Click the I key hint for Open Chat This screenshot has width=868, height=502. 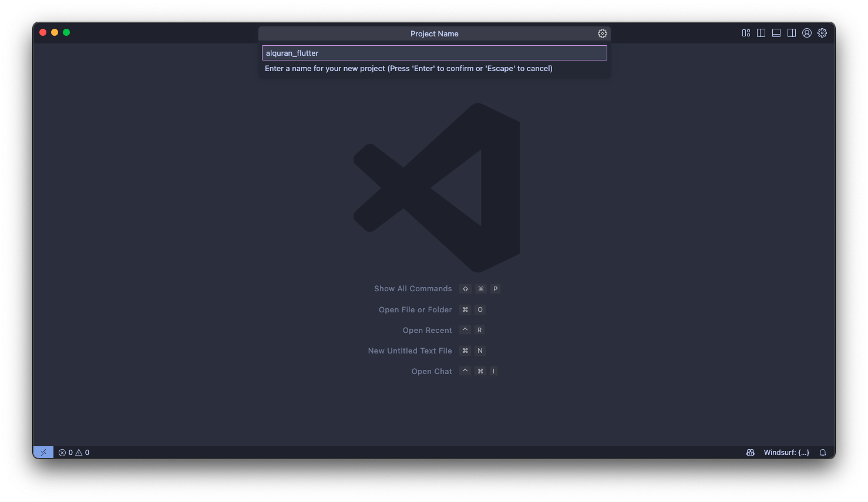(493, 371)
